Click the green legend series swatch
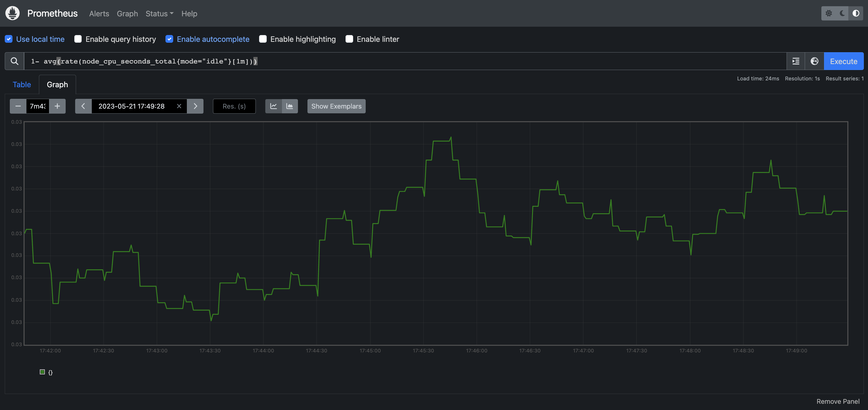 coord(42,372)
